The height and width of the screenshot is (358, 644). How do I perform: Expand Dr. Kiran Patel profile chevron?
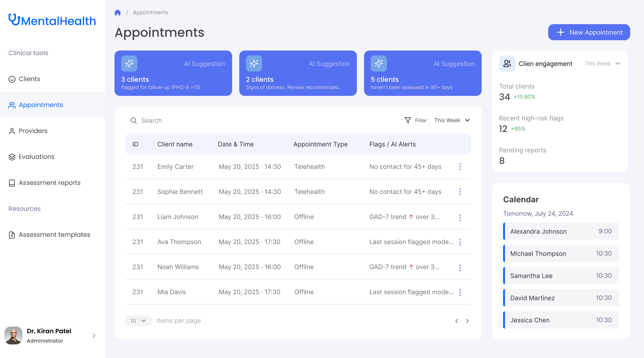[x=94, y=336]
